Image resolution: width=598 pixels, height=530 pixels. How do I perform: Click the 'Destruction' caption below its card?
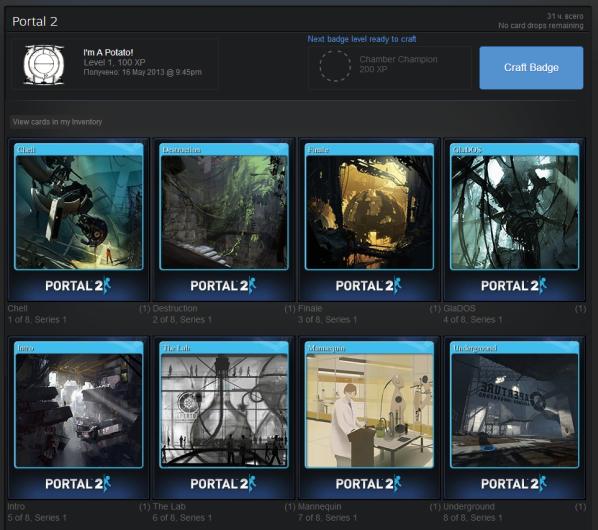click(175, 308)
